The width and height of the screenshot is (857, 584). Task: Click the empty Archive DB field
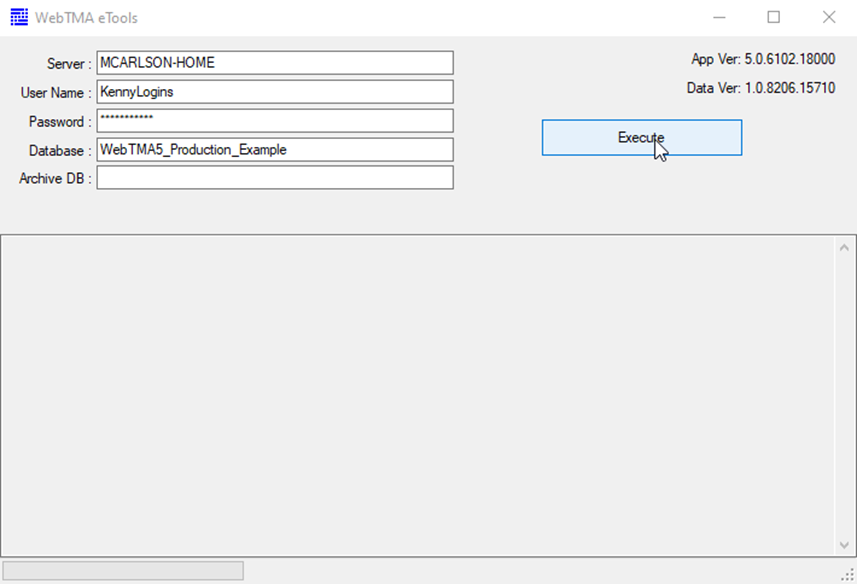[x=273, y=178]
